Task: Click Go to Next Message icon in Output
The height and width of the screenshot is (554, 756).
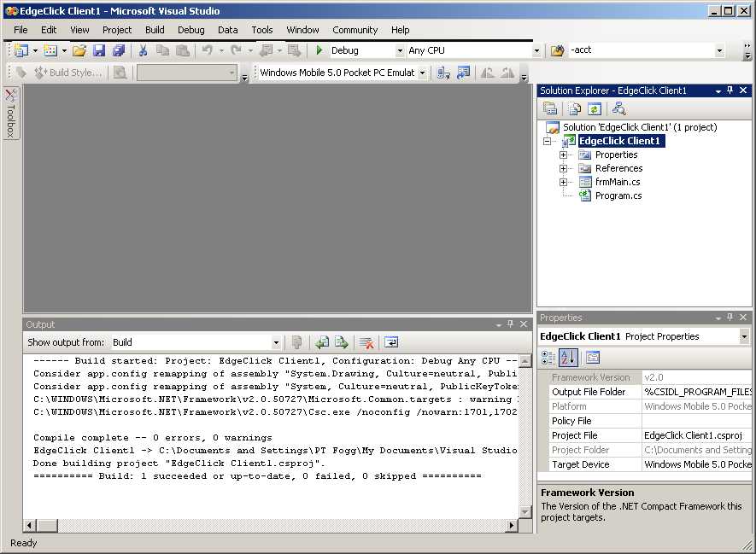Action: [x=342, y=342]
